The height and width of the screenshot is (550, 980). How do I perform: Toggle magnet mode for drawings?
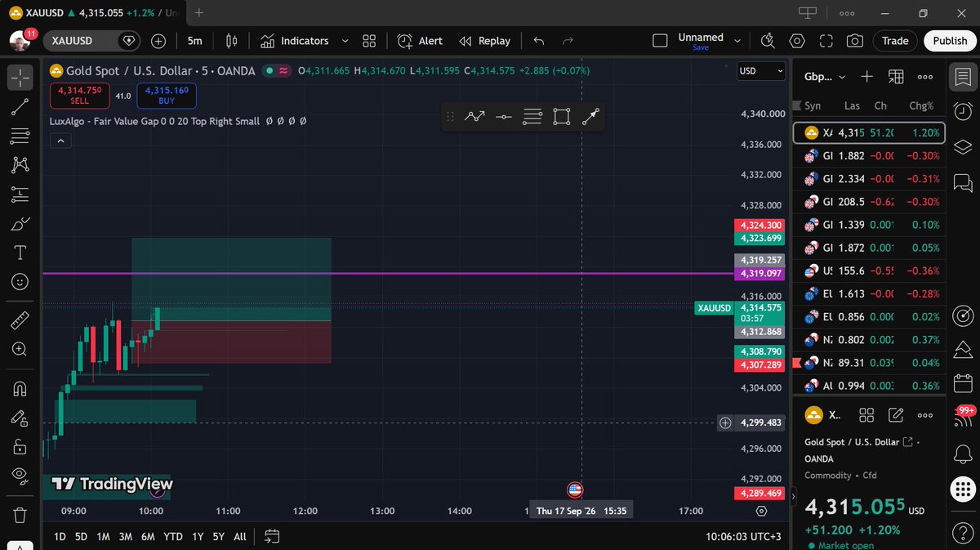point(20,389)
